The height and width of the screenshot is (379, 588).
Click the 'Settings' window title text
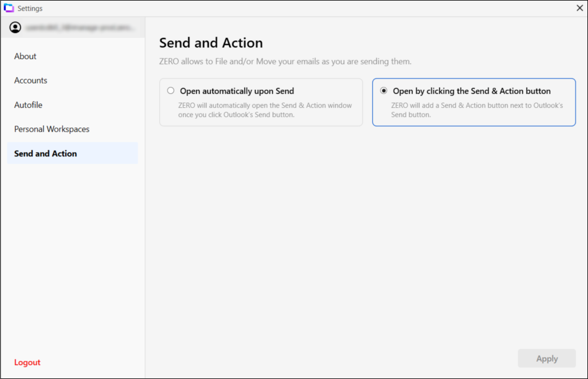click(30, 8)
